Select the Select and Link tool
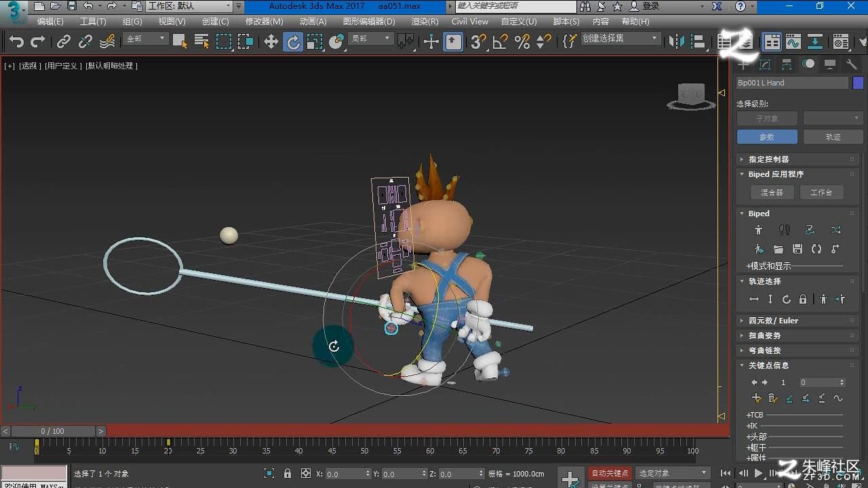The width and height of the screenshot is (868, 488). tap(64, 42)
